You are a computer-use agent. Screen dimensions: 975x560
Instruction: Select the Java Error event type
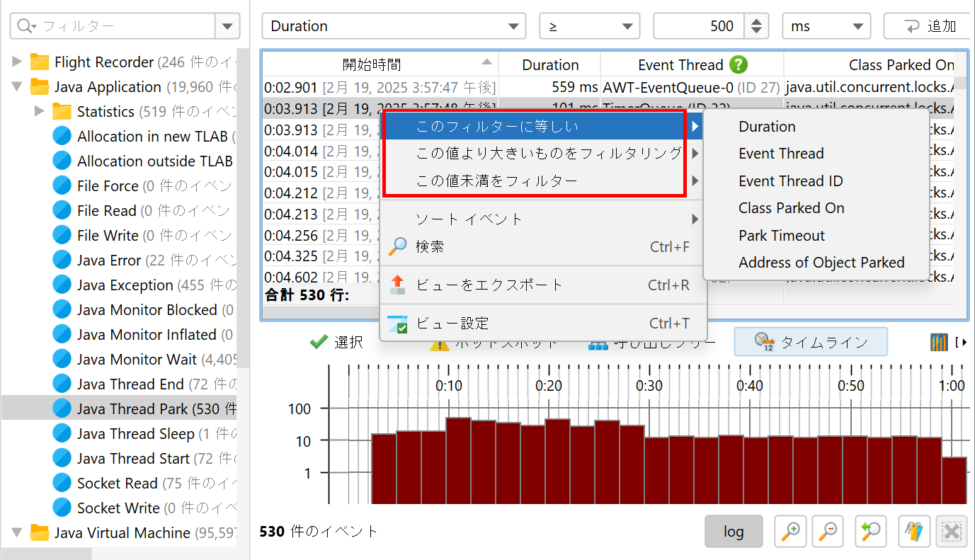144,261
